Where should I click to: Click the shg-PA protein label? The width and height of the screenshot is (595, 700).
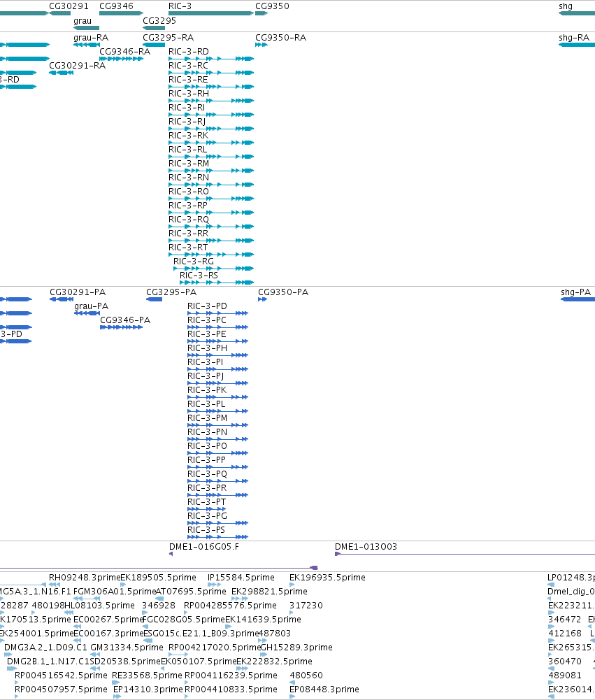click(x=576, y=292)
